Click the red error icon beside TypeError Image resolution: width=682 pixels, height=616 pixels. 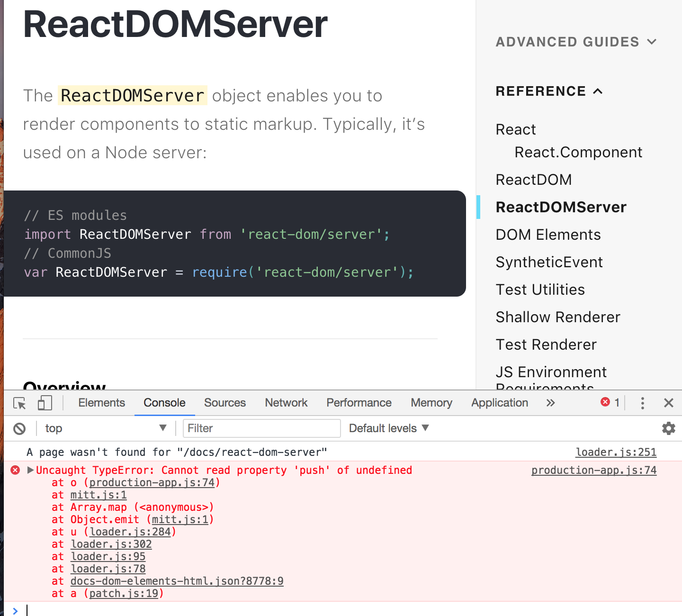pos(15,470)
